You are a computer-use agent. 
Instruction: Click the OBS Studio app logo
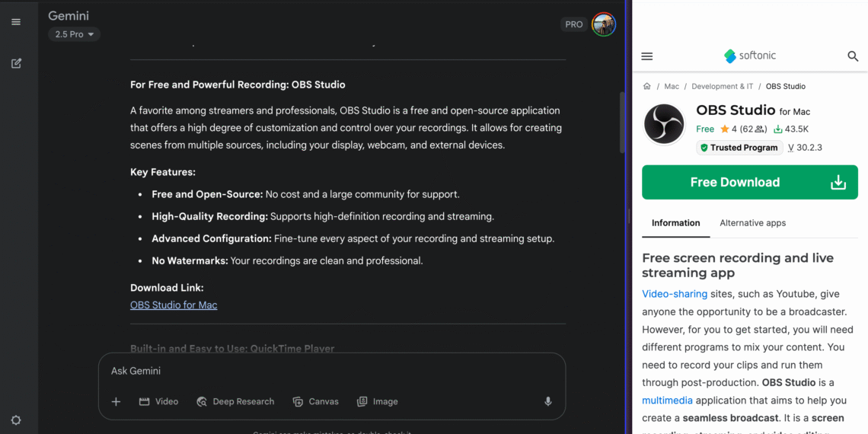[x=664, y=125]
